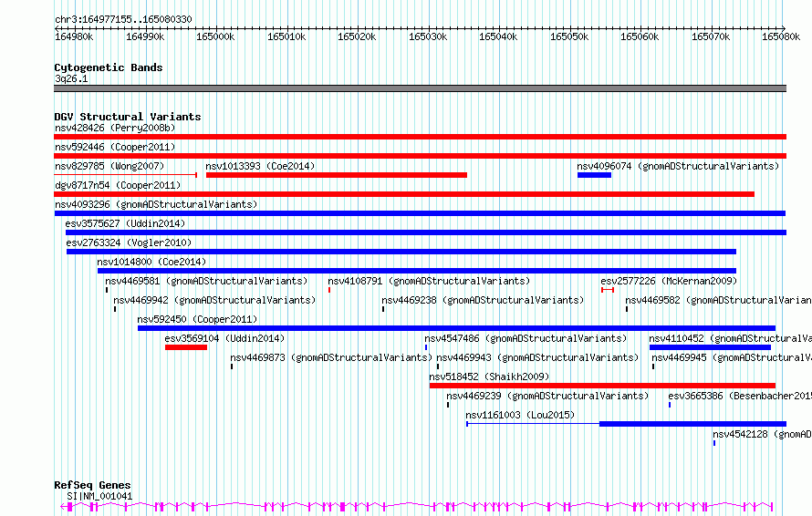Click the 165050k ruler tick label
Image resolution: width=812 pixels, height=516 pixels.
[569, 36]
